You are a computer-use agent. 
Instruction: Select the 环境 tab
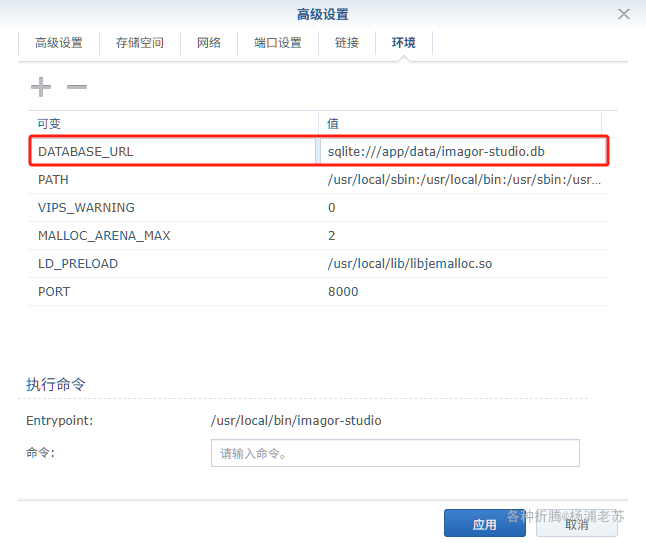[x=404, y=43]
